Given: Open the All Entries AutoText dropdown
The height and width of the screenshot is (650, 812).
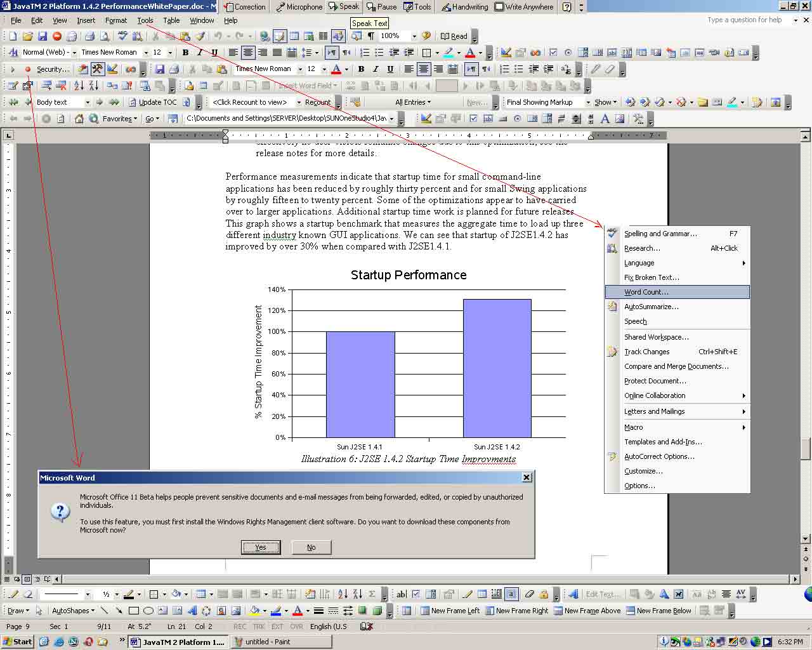Looking at the screenshot, I should (x=413, y=102).
